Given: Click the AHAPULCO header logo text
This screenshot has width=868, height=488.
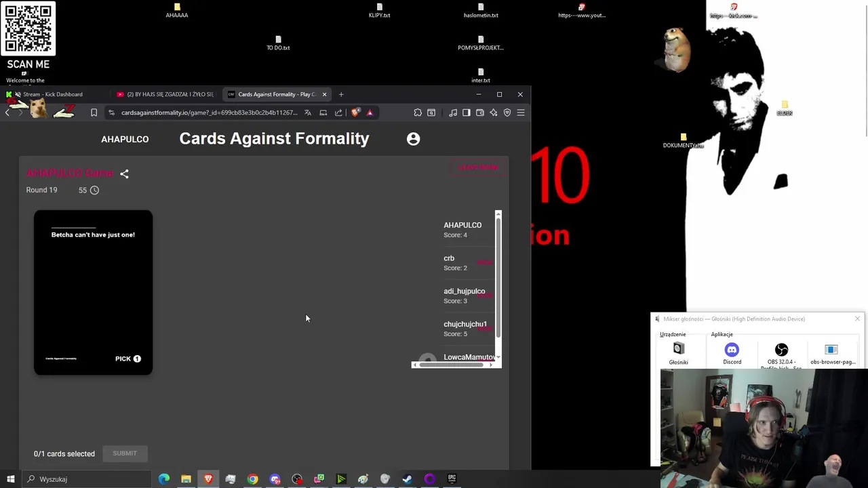Looking at the screenshot, I should (x=125, y=139).
